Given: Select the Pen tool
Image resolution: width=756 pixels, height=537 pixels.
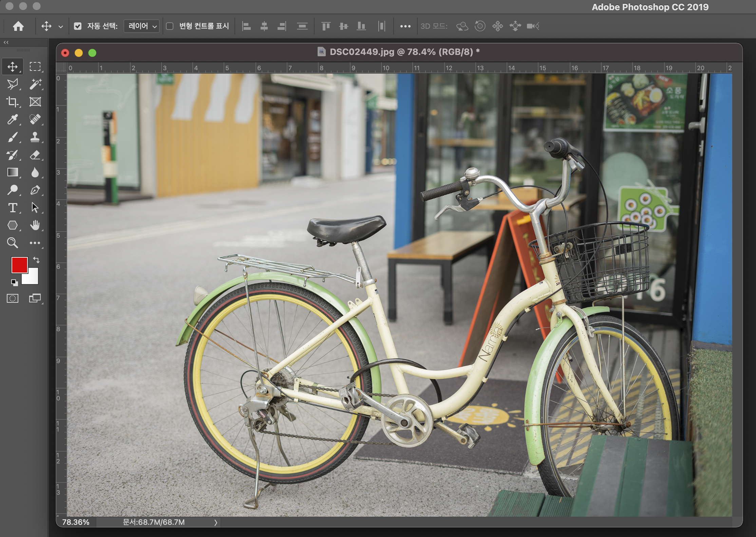Looking at the screenshot, I should [35, 190].
